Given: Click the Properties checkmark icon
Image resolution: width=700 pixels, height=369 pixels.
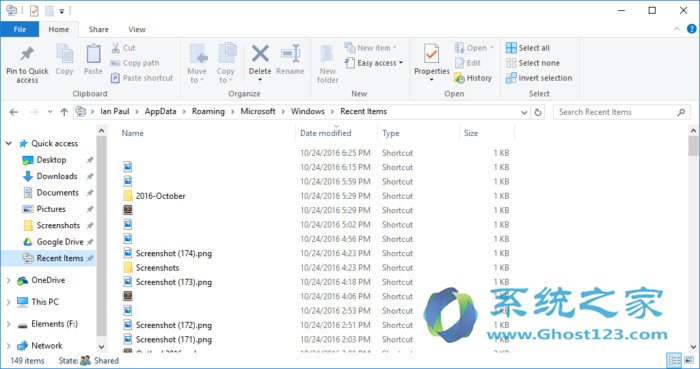Looking at the screenshot, I should tap(431, 54).
